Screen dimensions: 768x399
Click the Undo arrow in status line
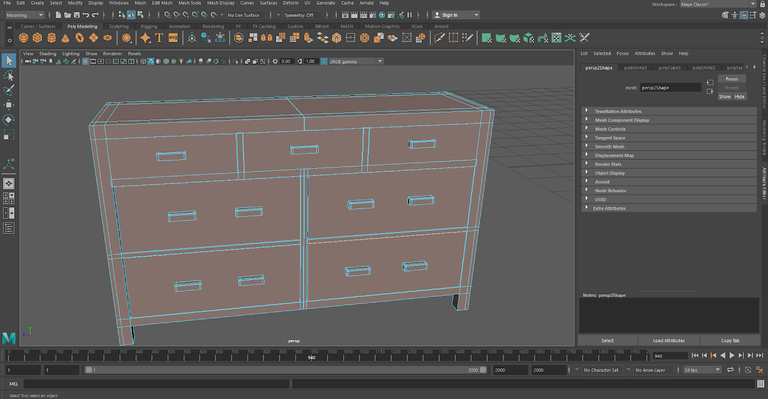coord(86,15)
